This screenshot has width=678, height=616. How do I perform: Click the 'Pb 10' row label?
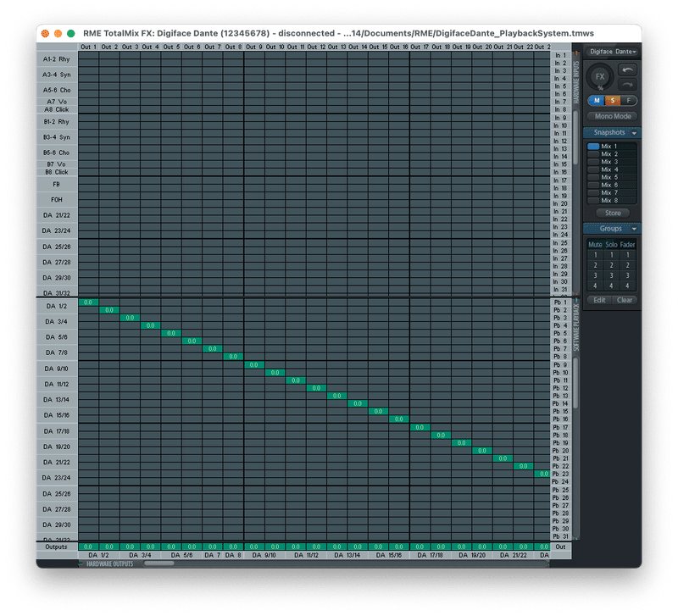(x=560, y=373)
